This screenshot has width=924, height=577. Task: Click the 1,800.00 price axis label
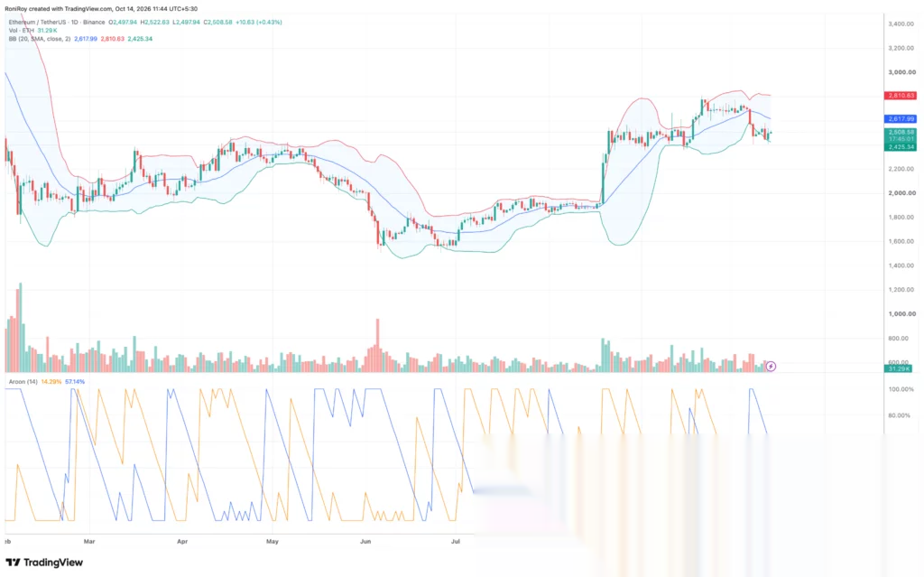pos(901,218)
